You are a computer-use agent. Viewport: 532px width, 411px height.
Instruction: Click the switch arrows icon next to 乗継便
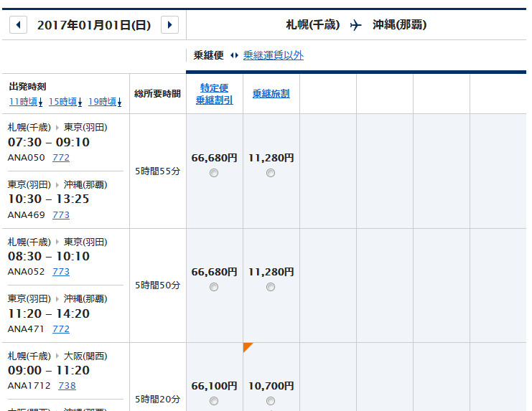pos(234,55)
